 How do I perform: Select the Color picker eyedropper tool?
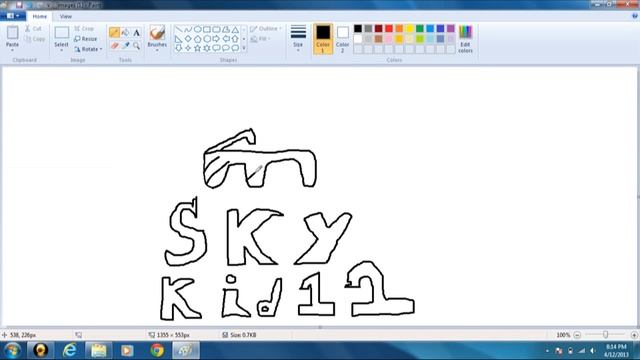click(126, 45)
